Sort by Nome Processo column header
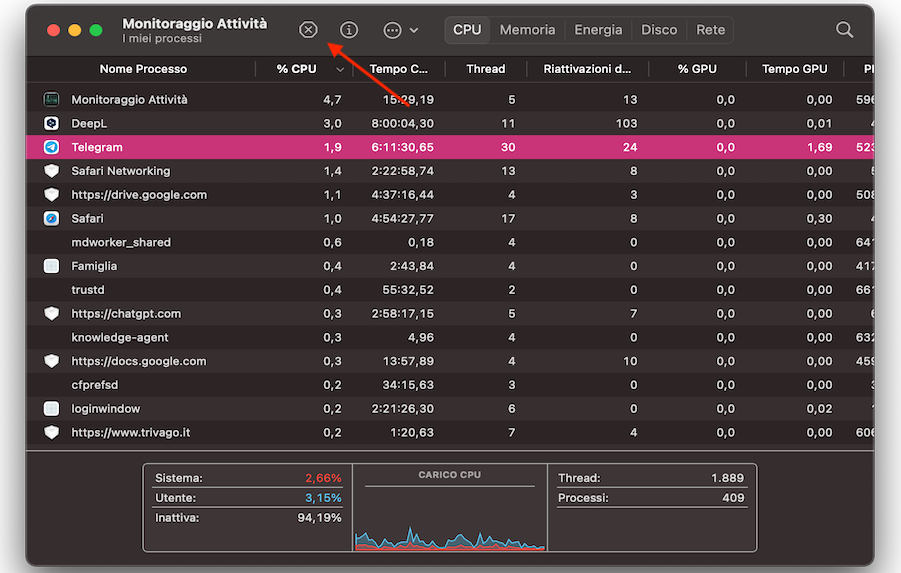 pos(143,69)
